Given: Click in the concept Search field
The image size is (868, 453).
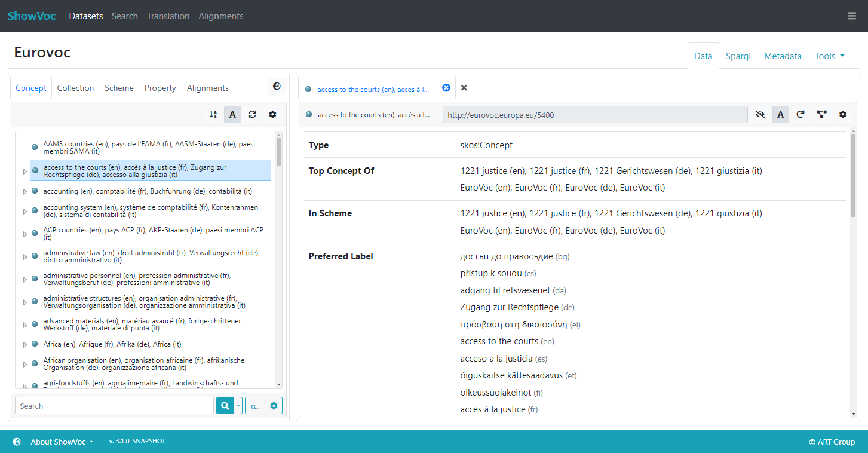Looking at the screenshot, I should tap(114, 406).
